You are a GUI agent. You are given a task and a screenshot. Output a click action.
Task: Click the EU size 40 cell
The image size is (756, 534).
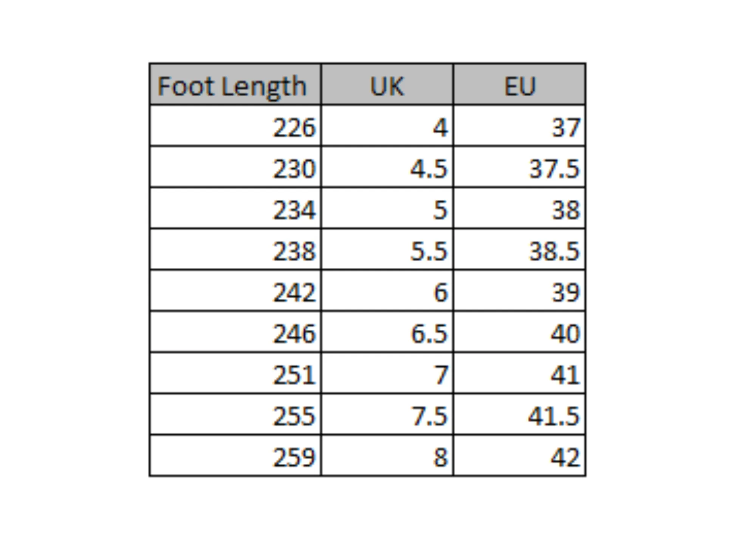click(519, 332)
